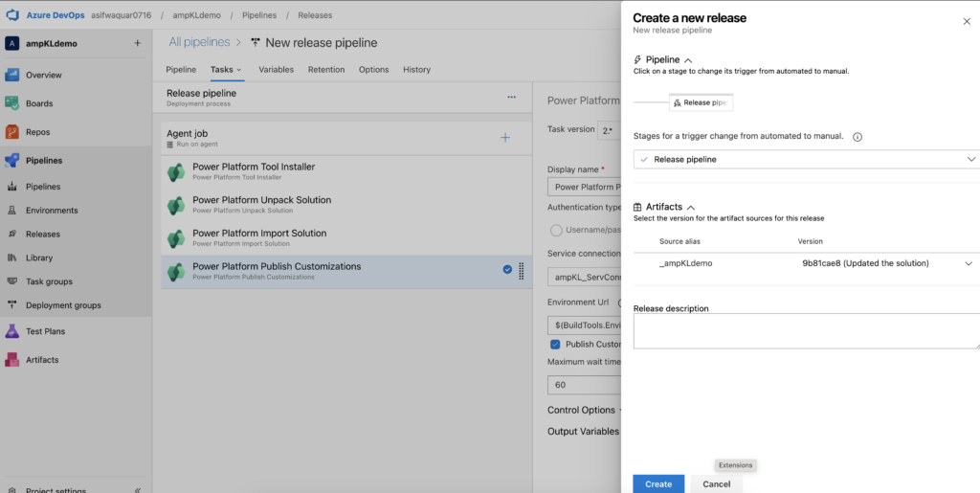980x493 pixels.
Task: Switch to the Pipeline tab
Action: click(x=181, y=70)
